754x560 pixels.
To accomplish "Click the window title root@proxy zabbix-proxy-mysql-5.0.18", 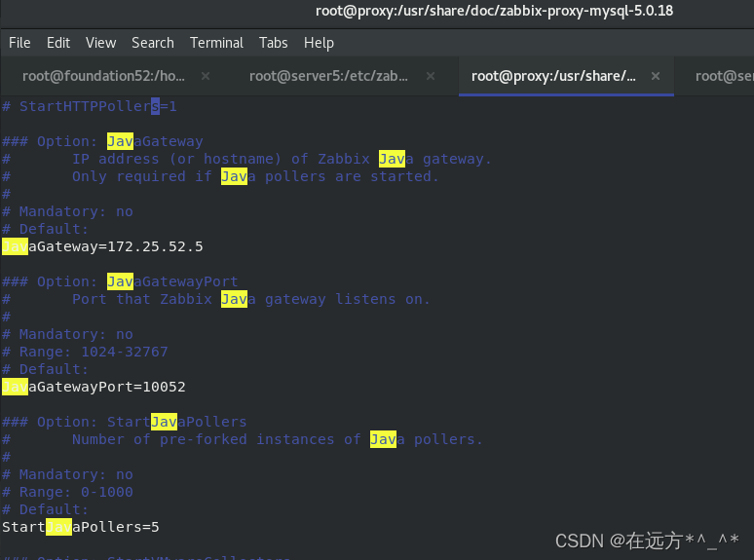I will 494,11.
